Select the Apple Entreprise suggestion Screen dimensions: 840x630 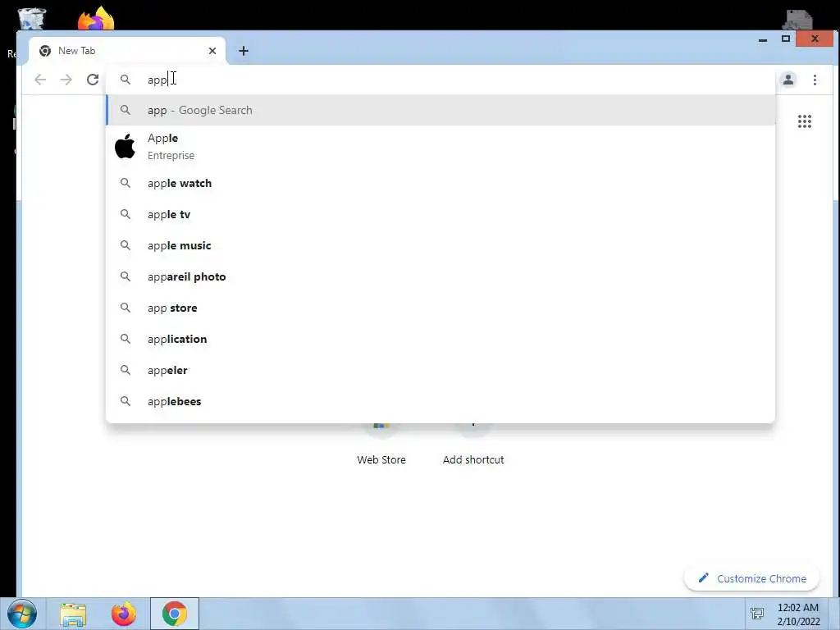coord(441,146)
